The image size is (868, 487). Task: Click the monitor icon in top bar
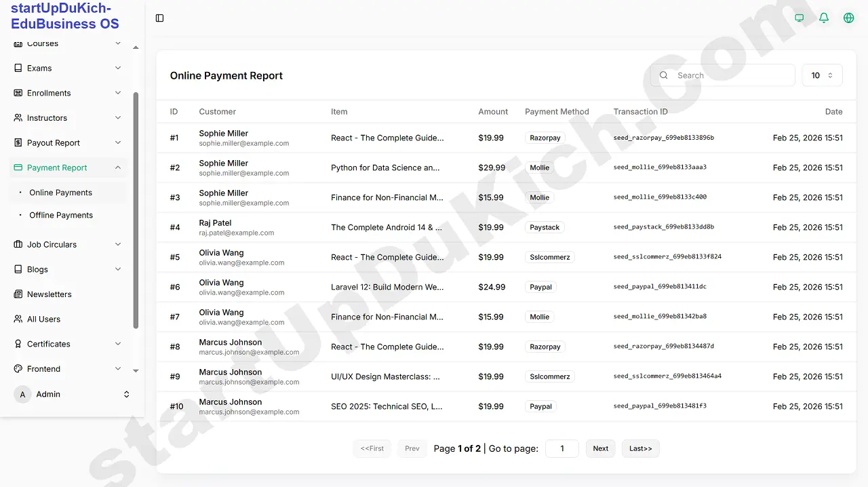(799, 18)
